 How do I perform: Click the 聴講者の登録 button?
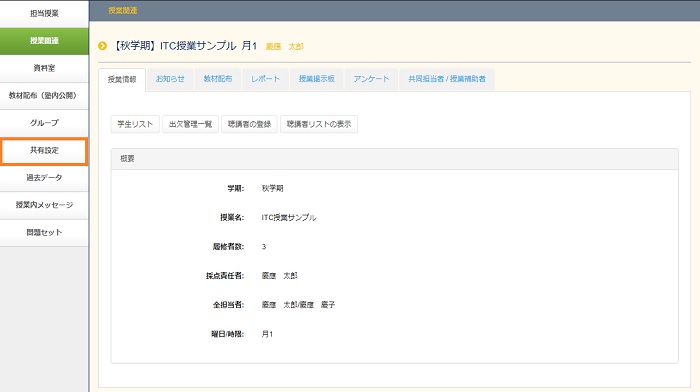[x=249, y=124]
